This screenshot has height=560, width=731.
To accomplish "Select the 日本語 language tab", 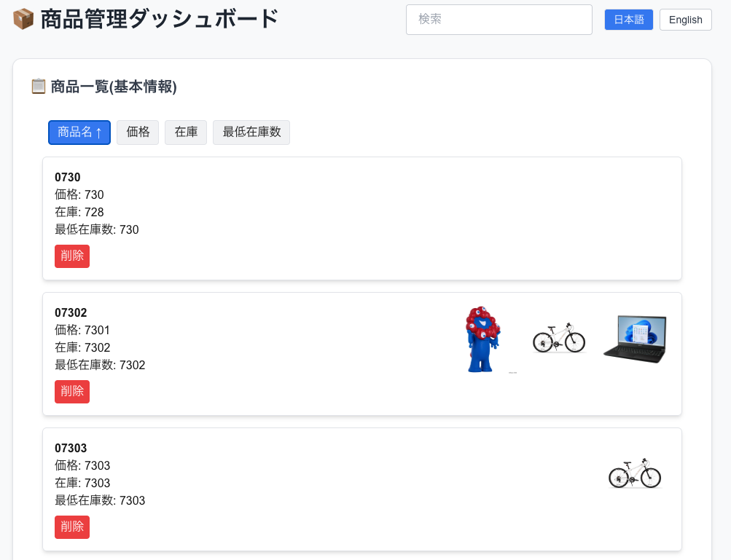I will 628,20.
